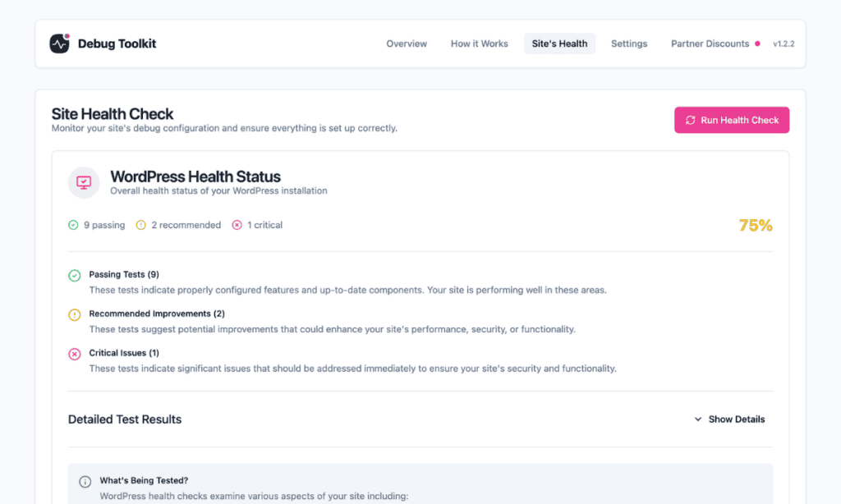Click the WordPress Health Status heading
Viewport: 841px width, 504px height.
click(x=195, y=176)
